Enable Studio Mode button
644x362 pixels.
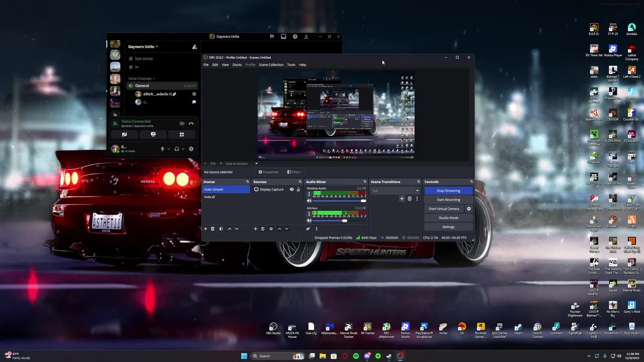click(448, 218)
